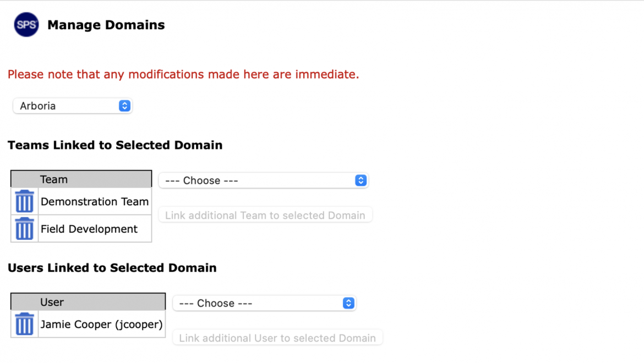Expand the user Choose dropdown
Screen dimensions: 644x363
pyautogui.click(x=264, y=303)
